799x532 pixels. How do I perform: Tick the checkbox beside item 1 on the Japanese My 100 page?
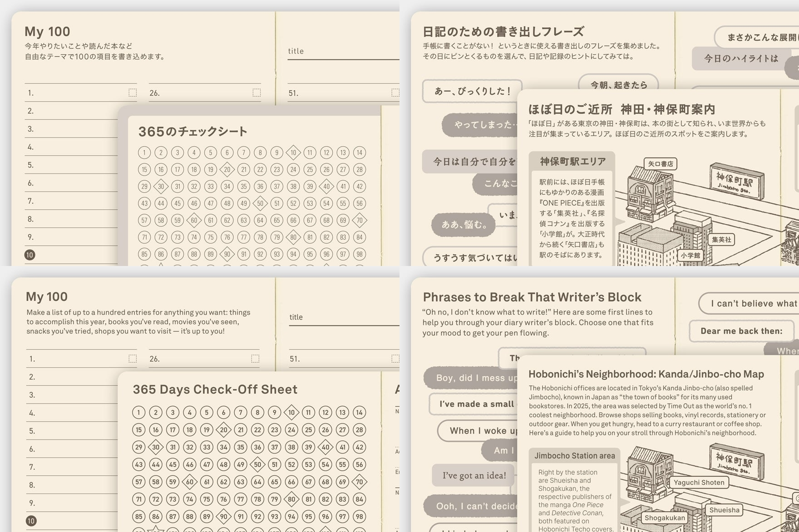pos(133,93)
